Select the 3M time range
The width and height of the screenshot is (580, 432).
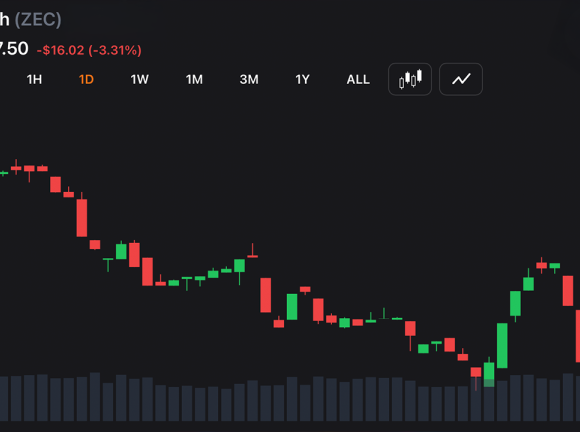pyautogui.click(x=249, y=80)
